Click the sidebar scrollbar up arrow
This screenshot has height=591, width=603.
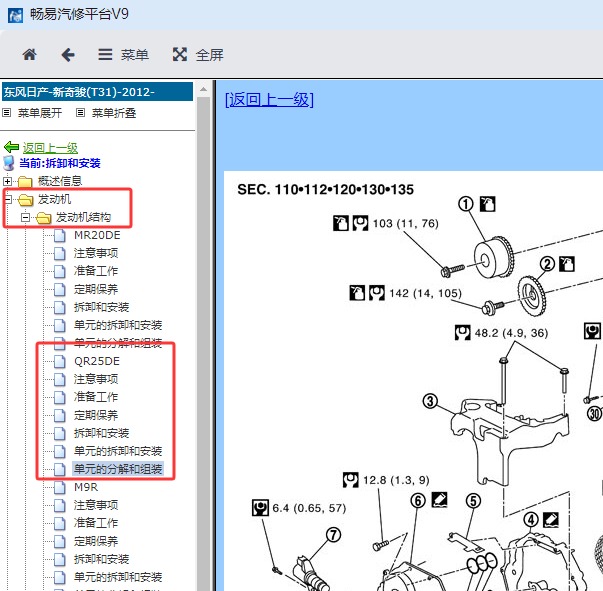coord(203,90)
